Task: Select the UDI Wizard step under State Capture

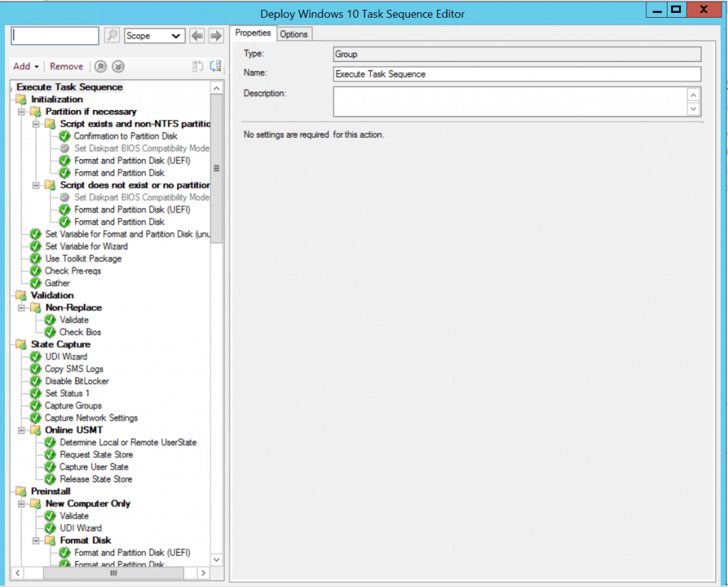Action: click(x=66, y=357)
